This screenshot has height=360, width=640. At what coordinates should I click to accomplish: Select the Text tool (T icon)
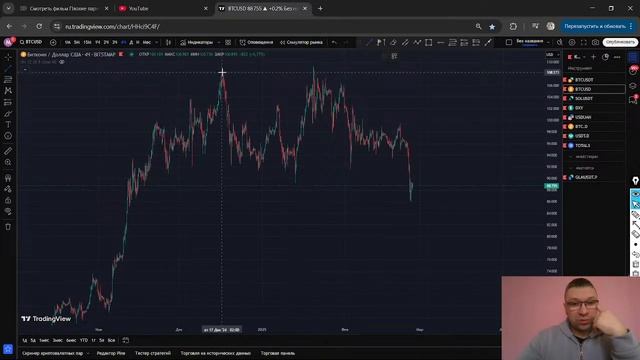tap(8, 124)
